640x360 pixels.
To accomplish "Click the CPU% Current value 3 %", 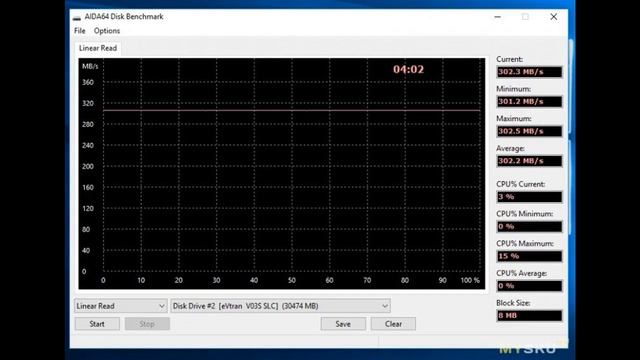I will tap(529, 197).
